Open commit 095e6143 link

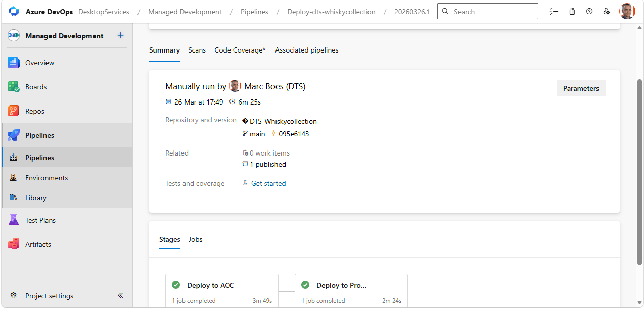point(294,134)
